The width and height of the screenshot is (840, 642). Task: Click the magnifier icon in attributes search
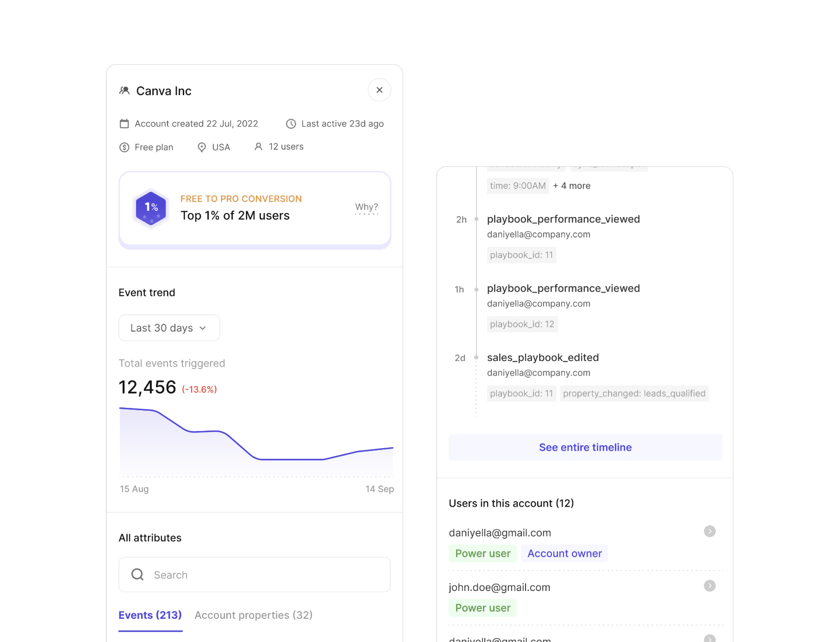coord(137,574)
